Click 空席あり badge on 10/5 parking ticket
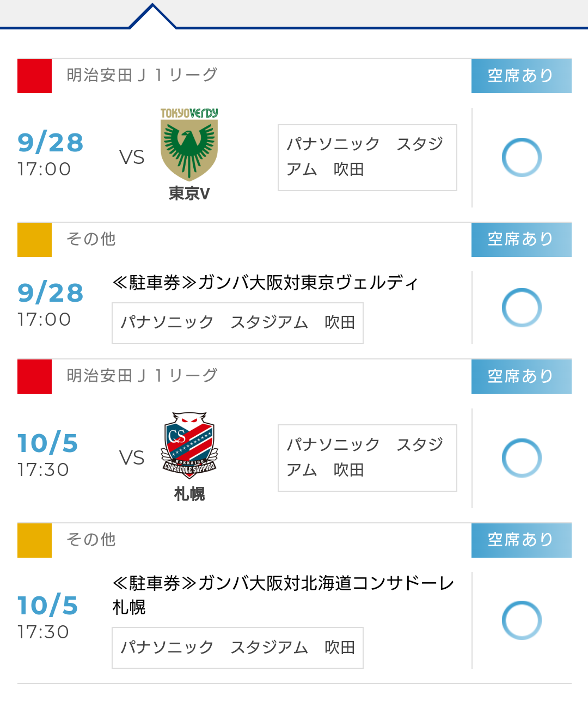 (x=522, y=540)
